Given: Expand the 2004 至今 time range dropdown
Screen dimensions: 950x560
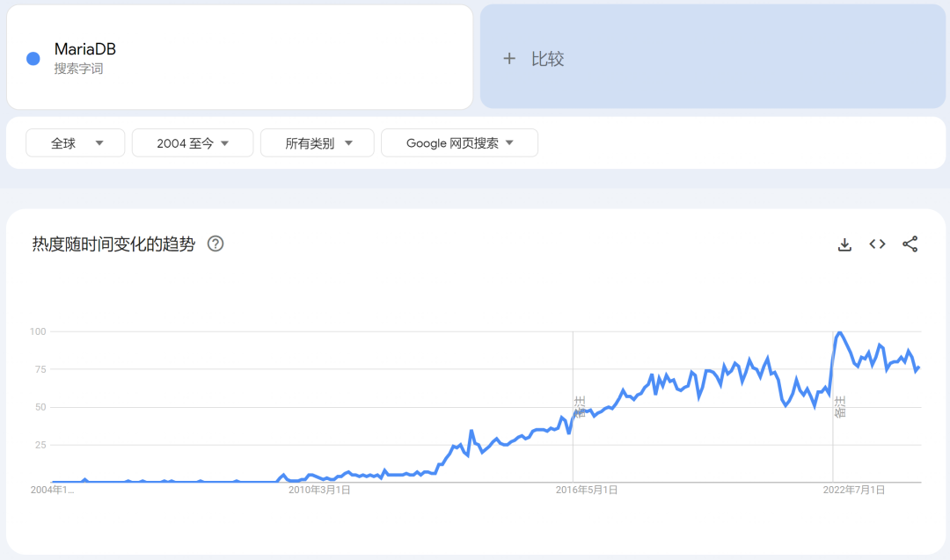Looking at the screenshot, I should pos(193,143).
